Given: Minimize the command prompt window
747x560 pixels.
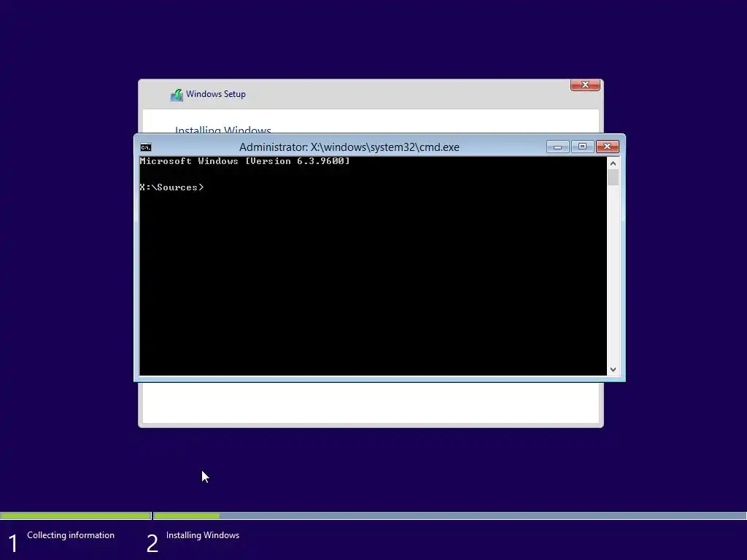Looking at the screenshot, I should [557, 147].
